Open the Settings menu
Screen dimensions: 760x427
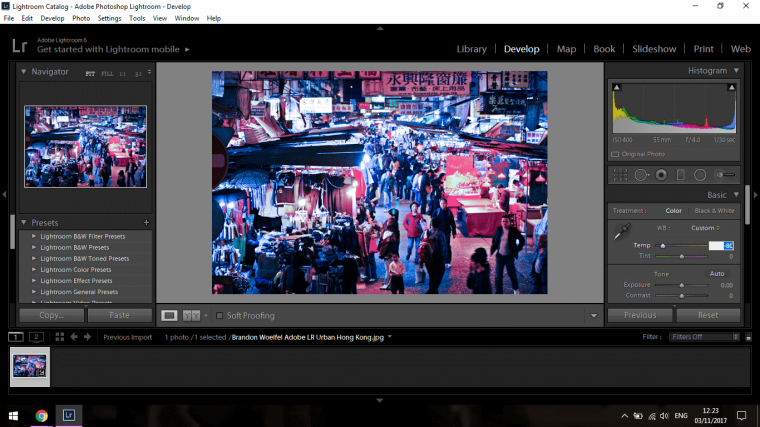109,18
